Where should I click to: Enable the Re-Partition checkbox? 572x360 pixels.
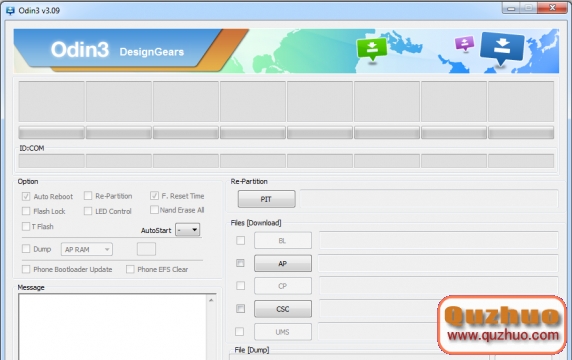point(88,196)
